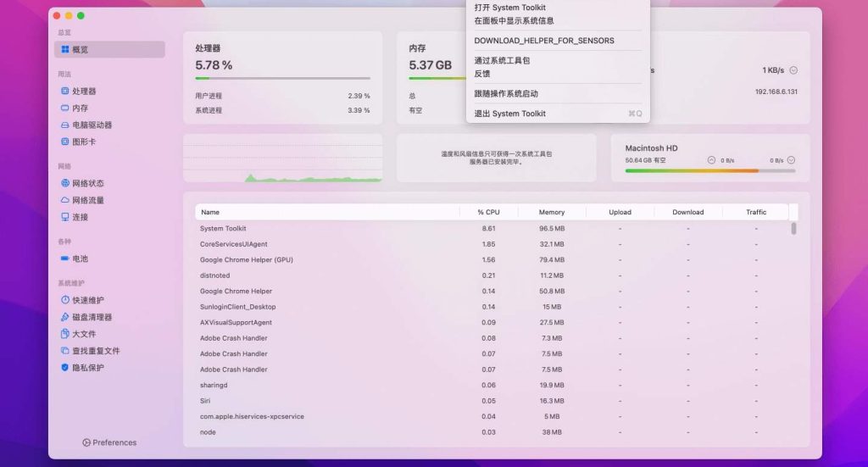Open 网络状态 network status globe icon
Image resolution: width=868 pixels, height=467 pixels.
pos(65,184)
